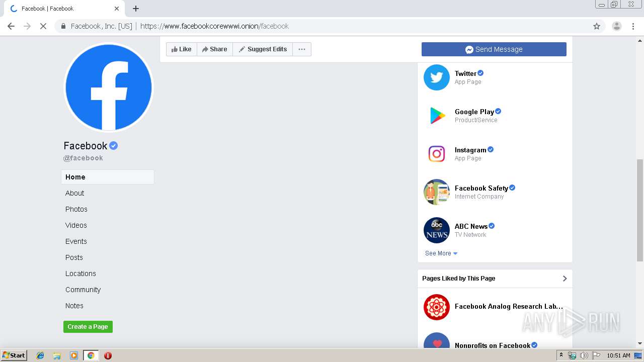The width and height of the screenshot is (644, 362).
Task: Open Nonprofits on Facebook heart icon
Action: [436, 340]
